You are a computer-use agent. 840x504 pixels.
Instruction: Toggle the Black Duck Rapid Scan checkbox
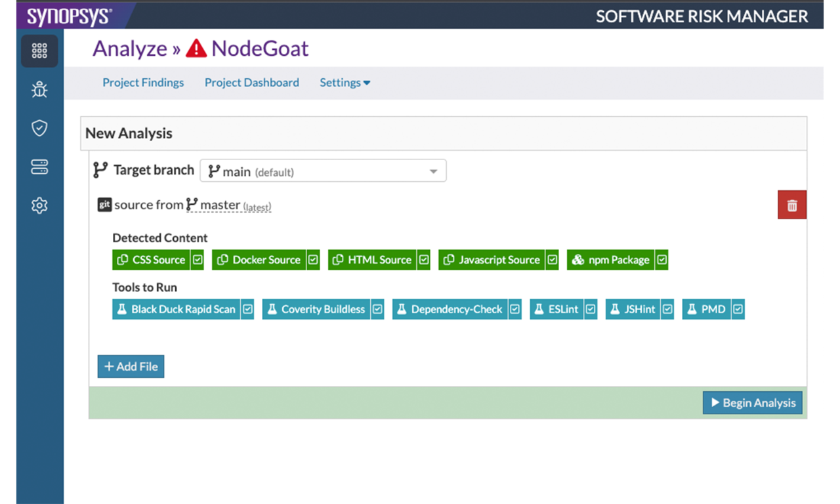point(247,309)
